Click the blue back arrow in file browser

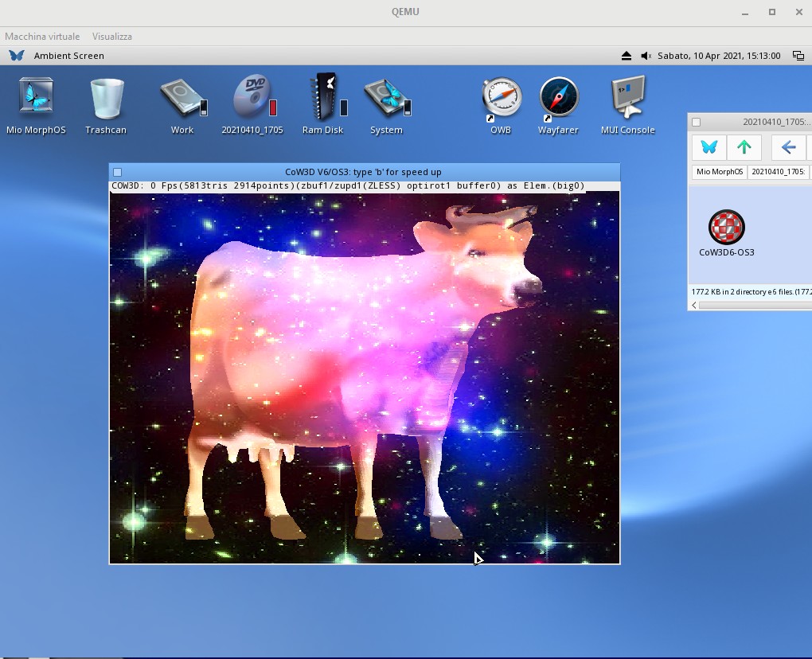tap(788, 147)
